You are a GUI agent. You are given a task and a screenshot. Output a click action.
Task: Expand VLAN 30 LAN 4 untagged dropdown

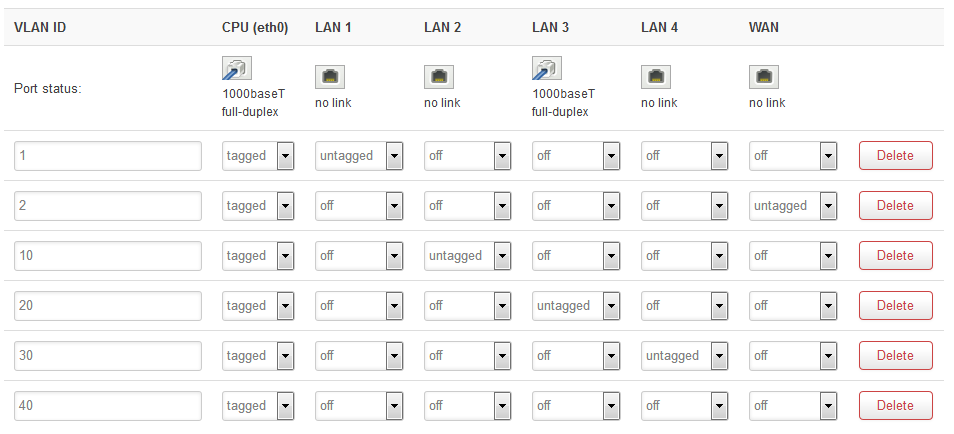coord(684,355)
